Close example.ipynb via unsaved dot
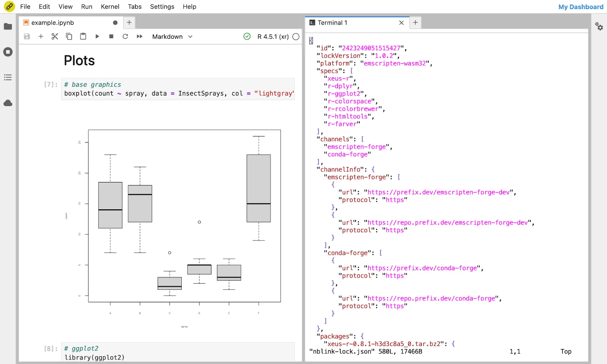Screen dimensions: 607x364 coord(115,23)
